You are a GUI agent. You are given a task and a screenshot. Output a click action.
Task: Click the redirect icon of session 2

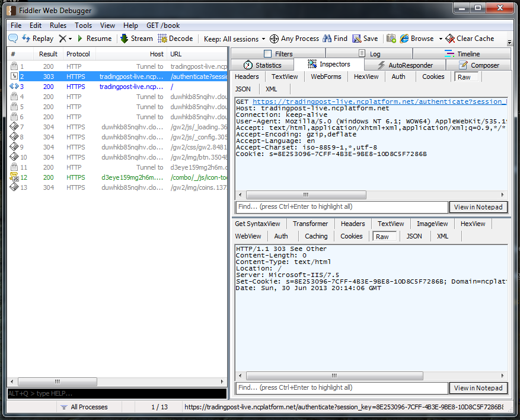pyautogui.click(x=14, y=76)
